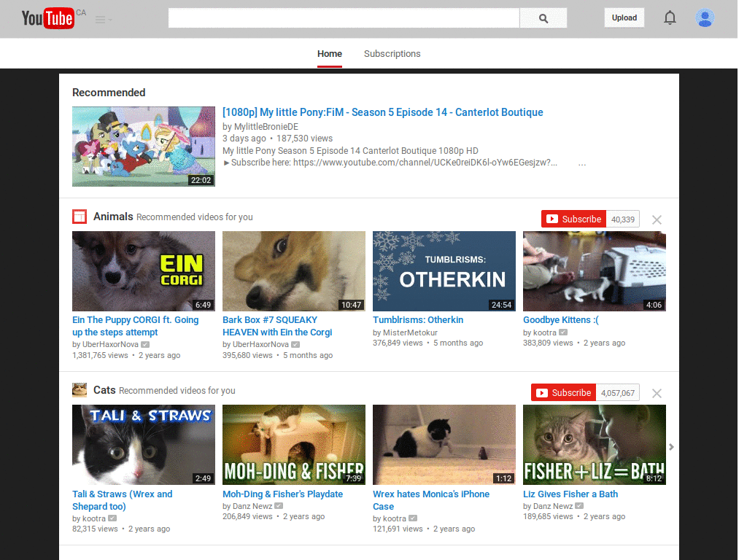Viewport: 747px width, 560px height.
Task: Visit the MisterMetokur channel
Action: point(410,332)
